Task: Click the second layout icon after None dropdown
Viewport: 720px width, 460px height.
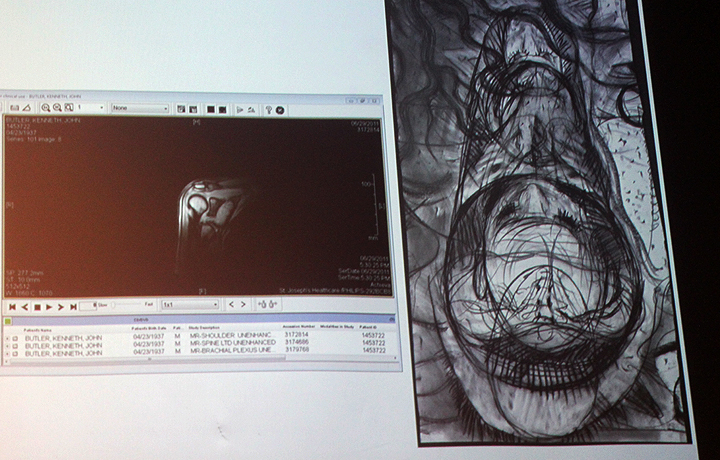Action: coord(193,109)
